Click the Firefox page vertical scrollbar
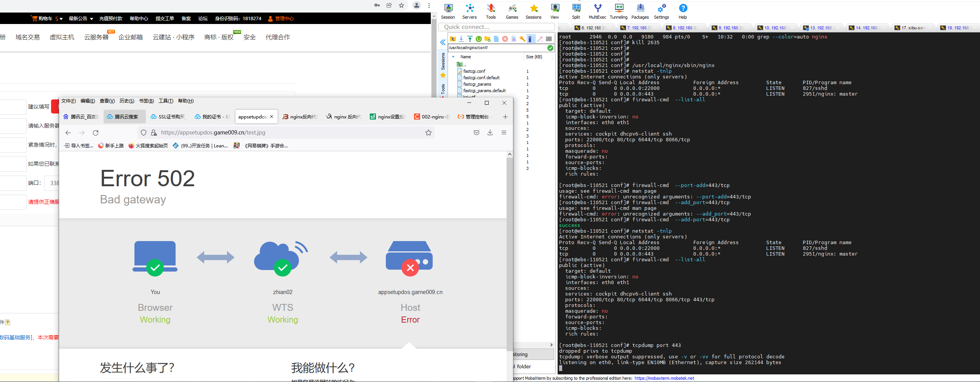Viewport: 980px width, 382px height. click(x=510, y=251)
